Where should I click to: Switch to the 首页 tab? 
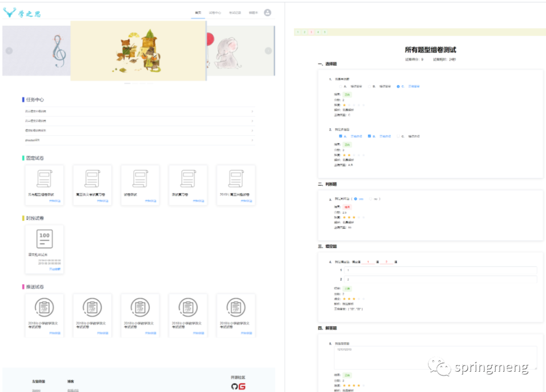(x=198, y=13)
